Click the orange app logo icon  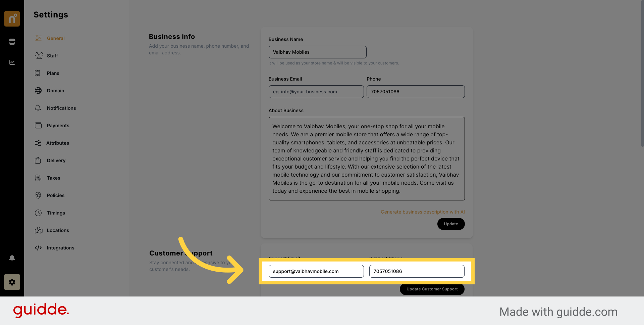(12, 18)
